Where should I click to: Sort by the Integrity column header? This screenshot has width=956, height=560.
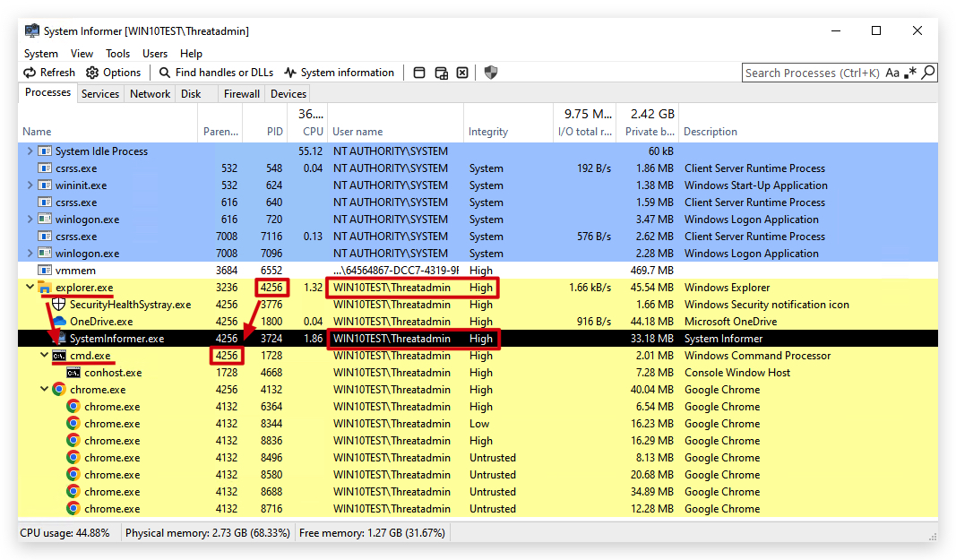click(487, 131)
